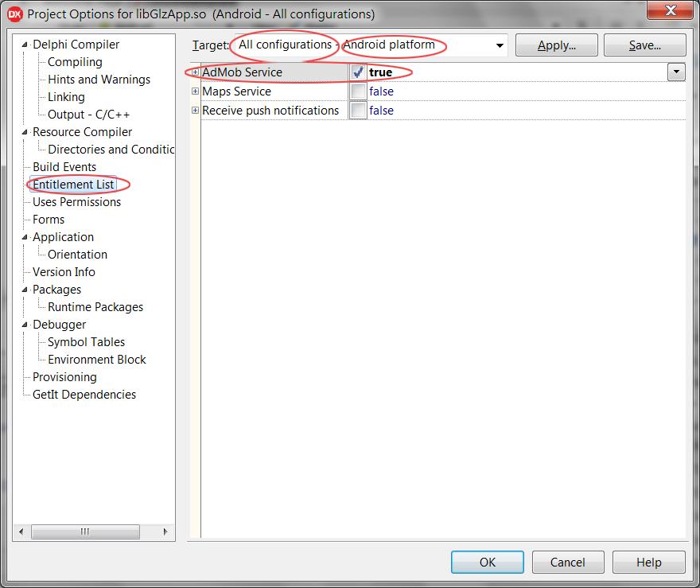Confirm with the OK button

point(487,562)
